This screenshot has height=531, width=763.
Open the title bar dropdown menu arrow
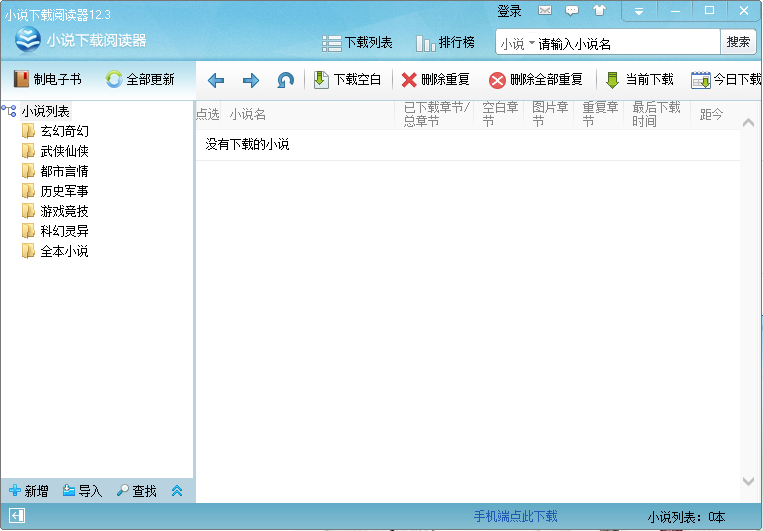point(639,11)
